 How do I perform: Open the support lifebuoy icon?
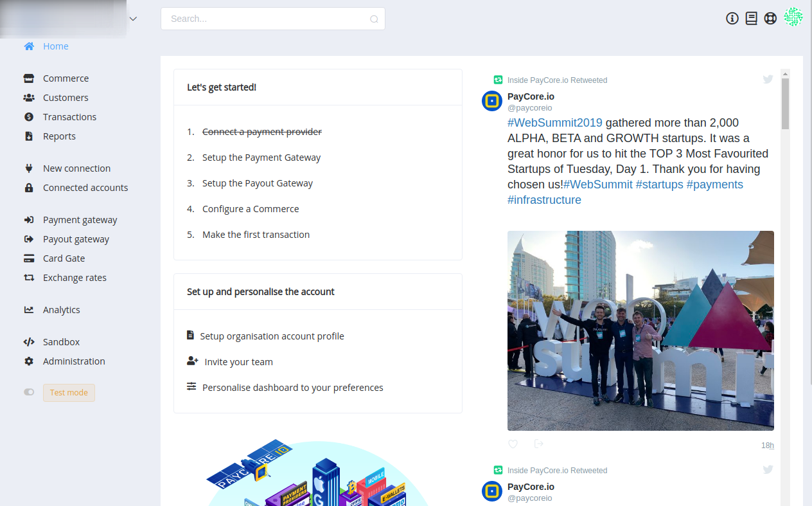coord(770,19)
